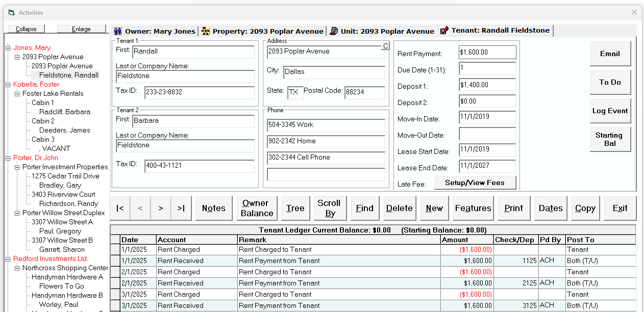Collapse the Jones, Mary tree node

click(x=8, y=47)
